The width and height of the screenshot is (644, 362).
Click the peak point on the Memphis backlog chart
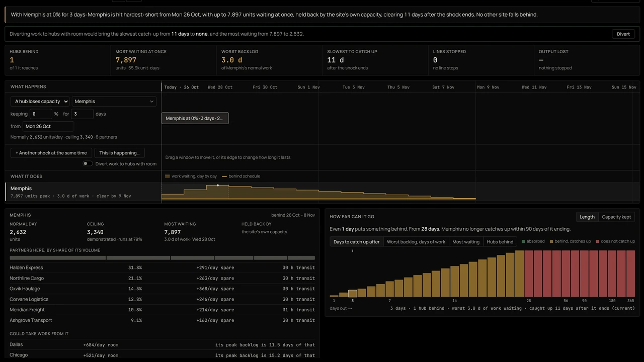(x=218, y=186)
